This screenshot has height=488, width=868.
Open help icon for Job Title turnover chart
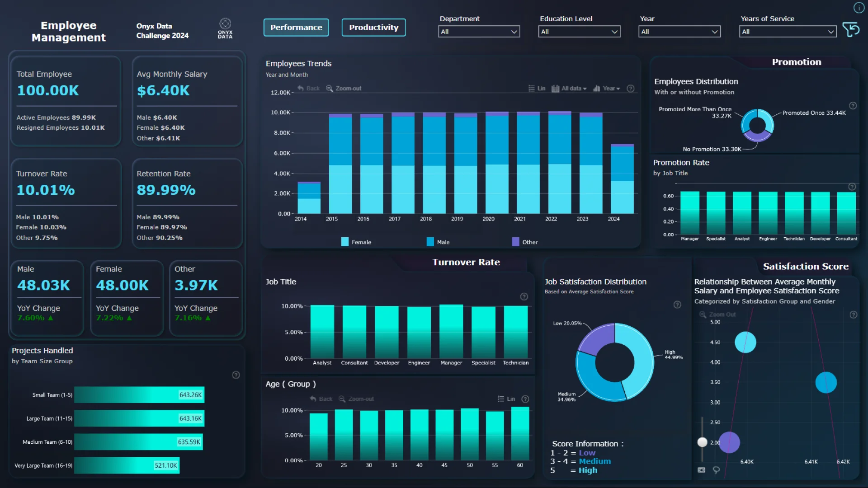click(524, 296)
